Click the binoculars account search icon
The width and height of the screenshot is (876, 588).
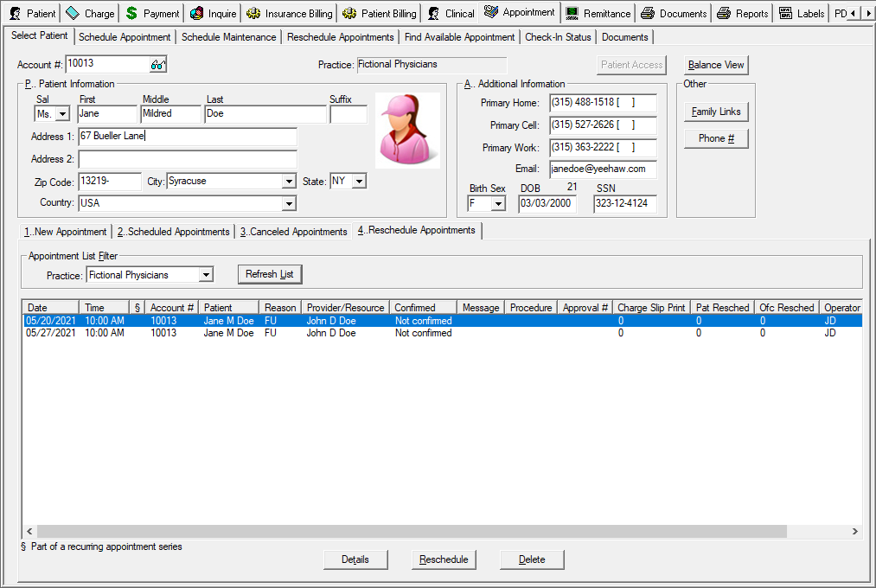click(157, 65)
